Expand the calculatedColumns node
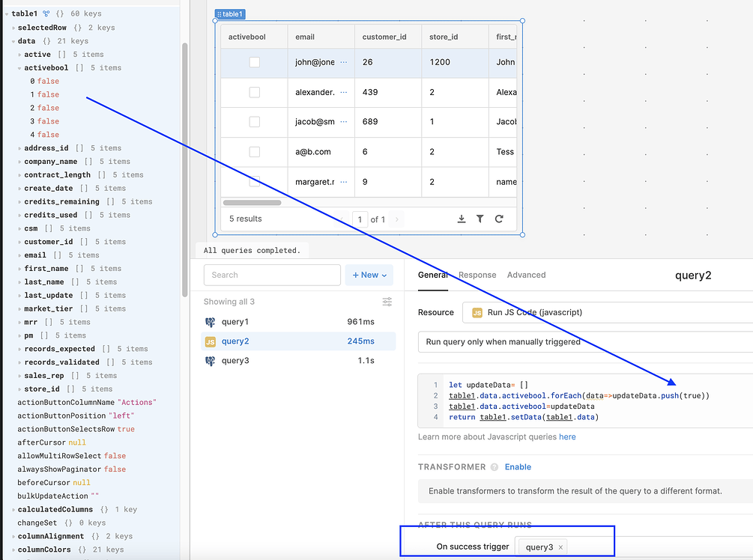 pos(13,510)
